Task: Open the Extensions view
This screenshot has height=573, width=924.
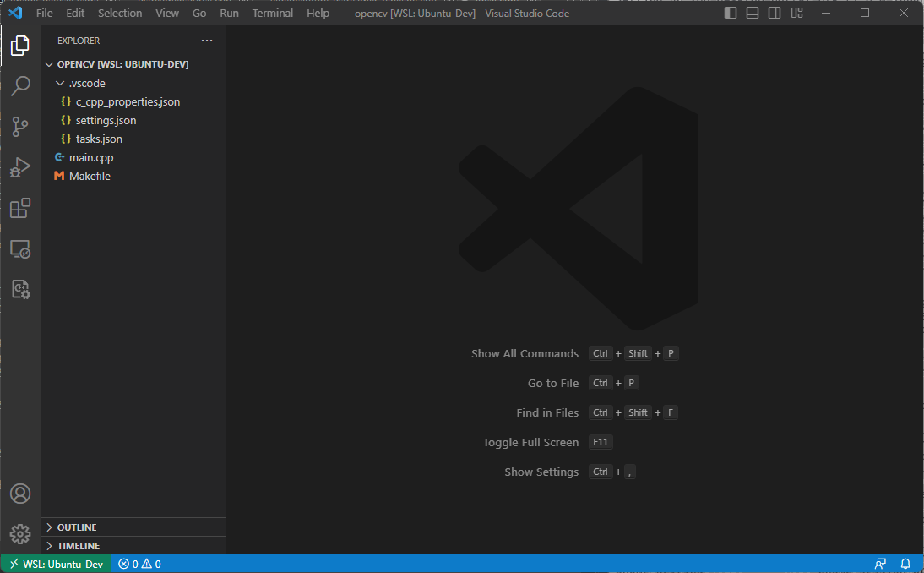Action: click(20, 208)
